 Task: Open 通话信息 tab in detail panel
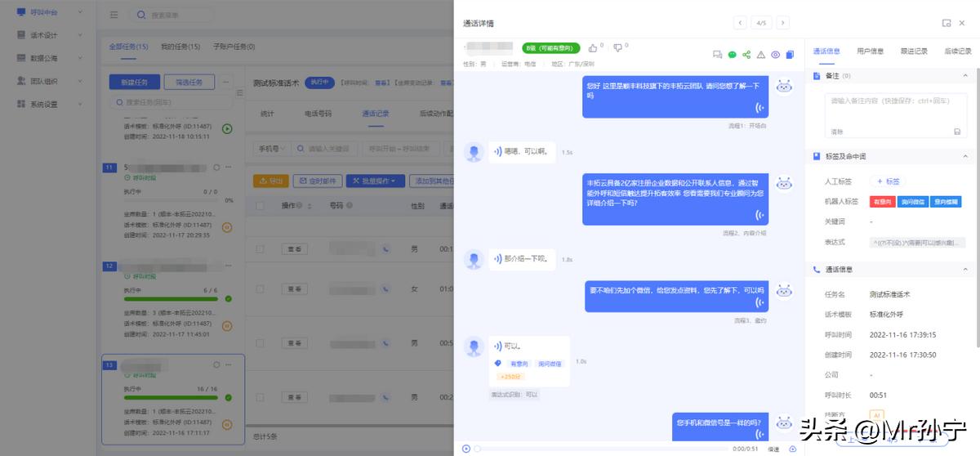826,51
